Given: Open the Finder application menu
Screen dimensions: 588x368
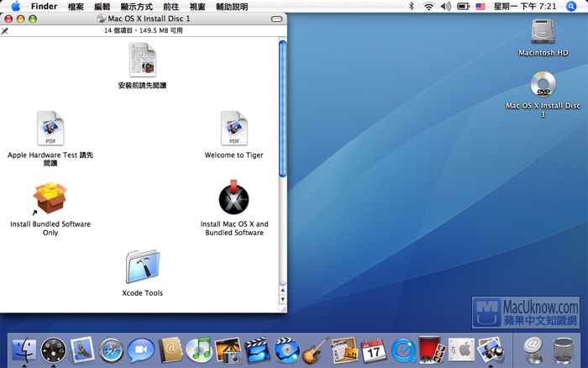Looking at the screenshot, I should click(44, 7).
